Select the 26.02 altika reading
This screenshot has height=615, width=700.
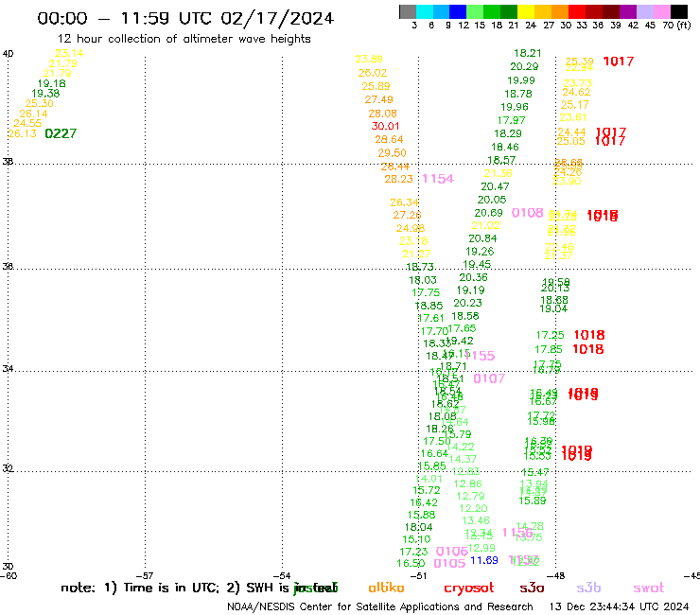point(373,73)
